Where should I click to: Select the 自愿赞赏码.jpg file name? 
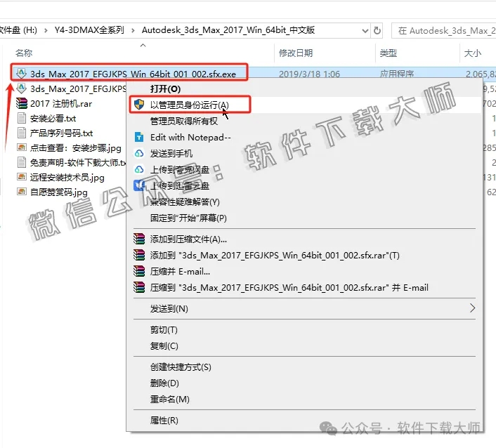pyautogui.click(x=59, y=192)
